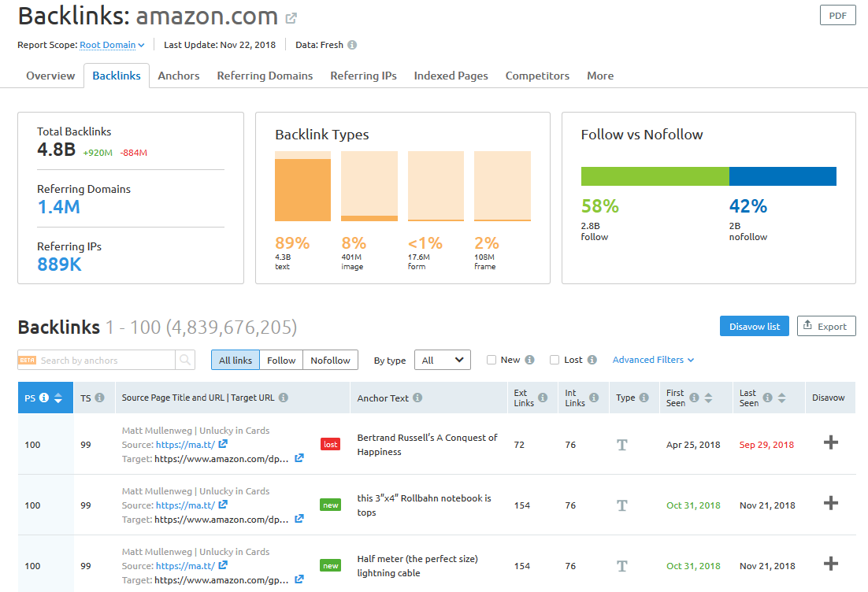
Task: Click text type T icon in Bertrand Russell row
Action: (622, 445)
